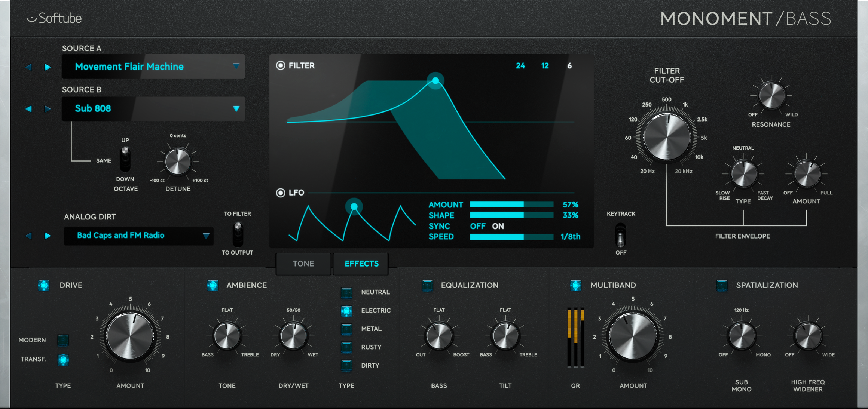Set filter slope to 24
Image resolution: width=868 pixels, height=409 pixels.
[520, 66]
